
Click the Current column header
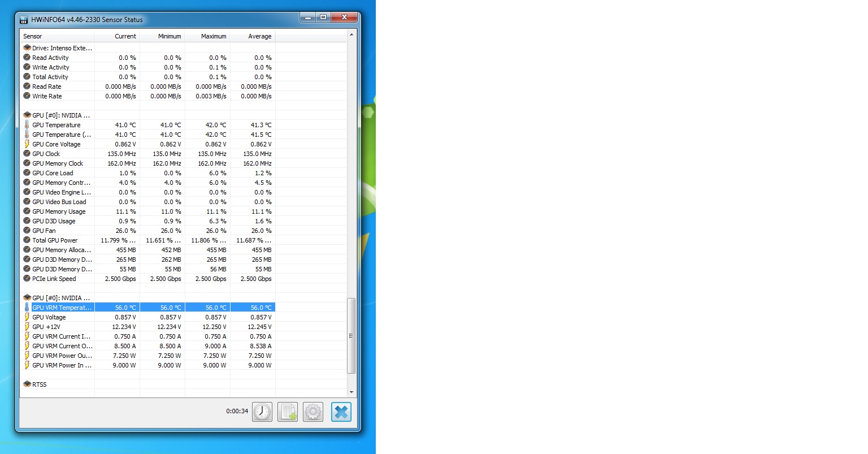click(x=117, y=36)
